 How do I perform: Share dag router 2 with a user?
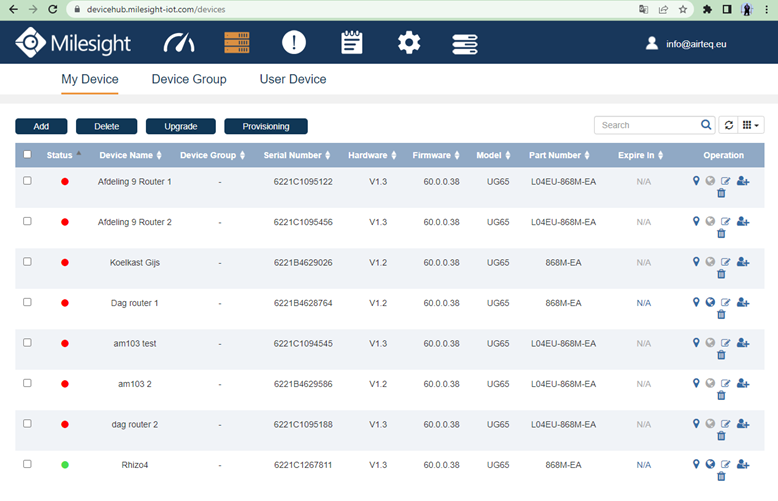tap(743, 424)
